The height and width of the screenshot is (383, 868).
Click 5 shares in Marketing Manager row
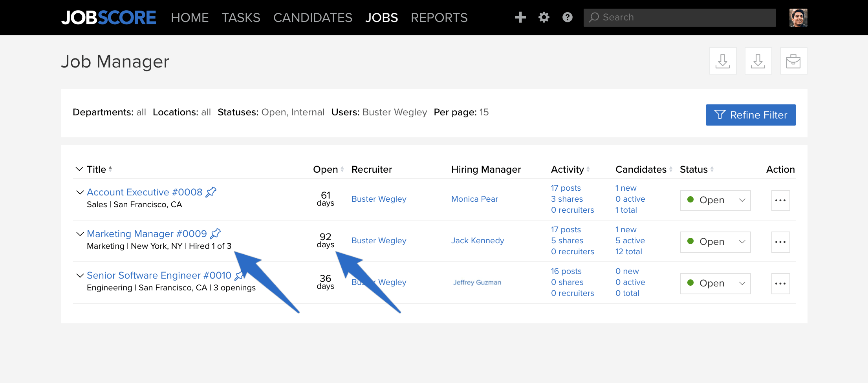tap(567, 241)
